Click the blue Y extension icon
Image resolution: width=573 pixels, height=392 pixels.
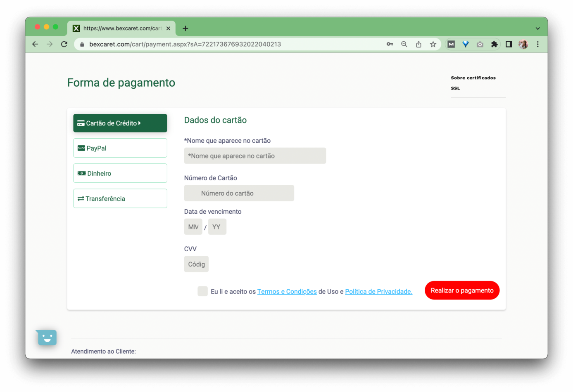click(466, 44)
